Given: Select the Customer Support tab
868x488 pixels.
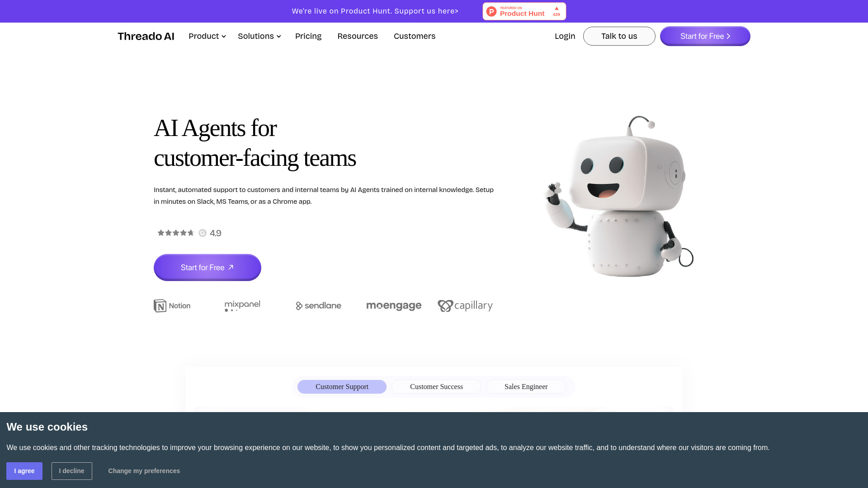Looking at the screenshot, I should [342, 386].
